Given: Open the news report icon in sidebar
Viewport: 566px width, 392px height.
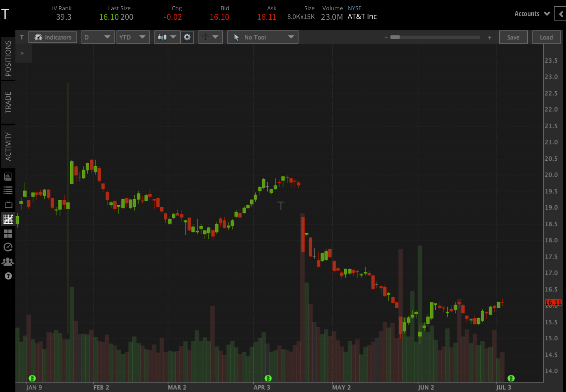Looking at the screenshot, I should (8, 176).
